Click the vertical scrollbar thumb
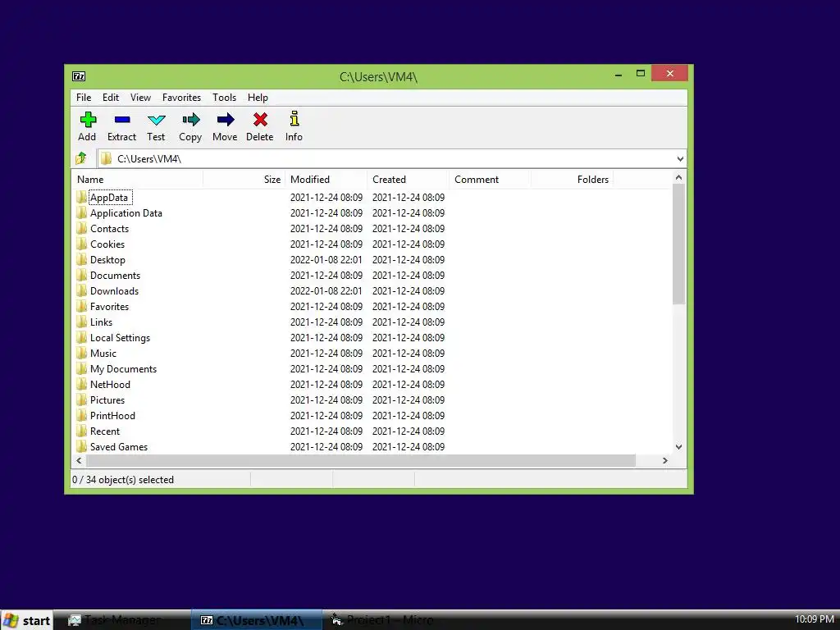Image resolution: width=840 pixels, height=630 pixels. pos(678,244)
